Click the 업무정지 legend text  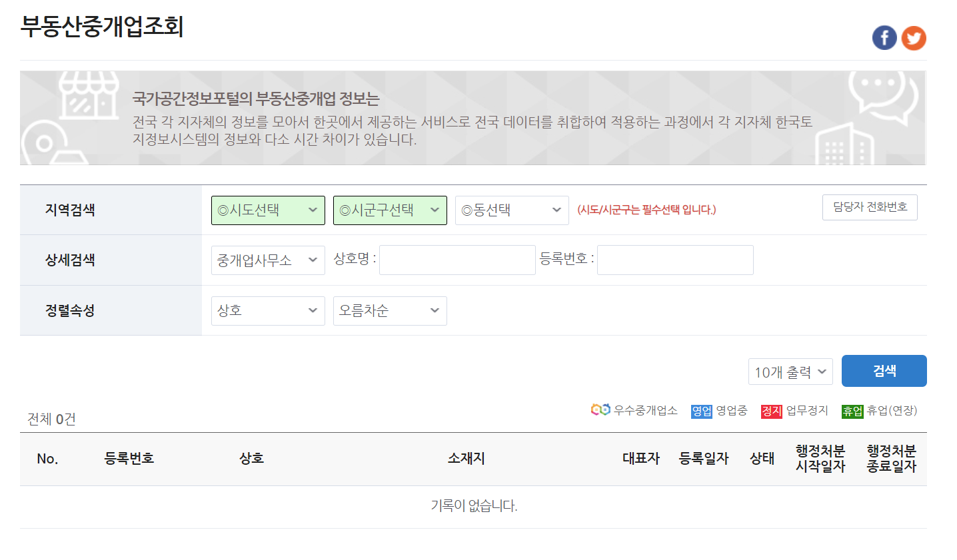click(807, 410)
